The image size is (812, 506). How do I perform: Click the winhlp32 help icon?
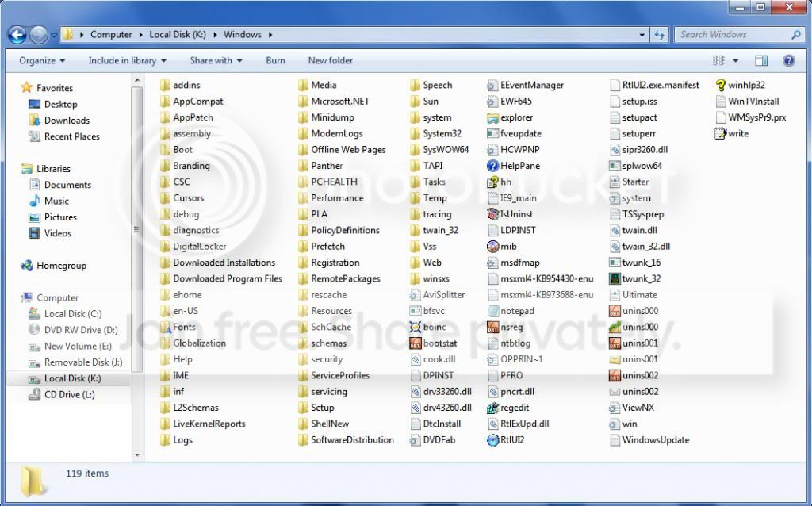point(720,85)
